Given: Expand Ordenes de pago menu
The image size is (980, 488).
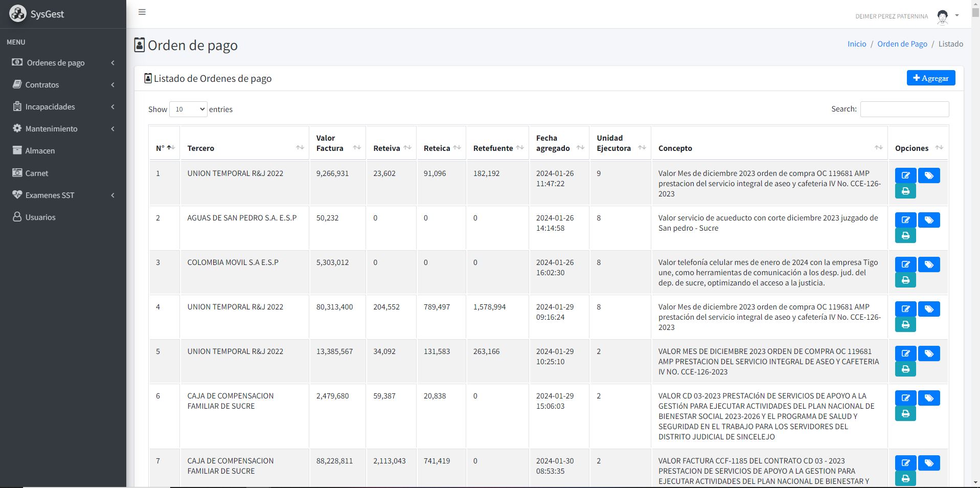Looking at the screenshot, I should pyautogui.click(x=63, y=63).
